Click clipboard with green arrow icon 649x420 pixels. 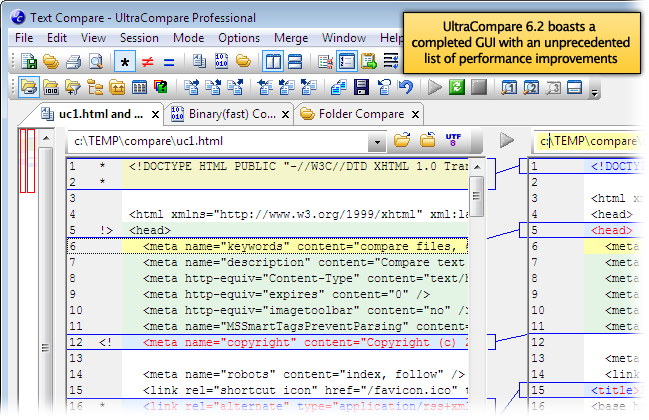point(369,62)
